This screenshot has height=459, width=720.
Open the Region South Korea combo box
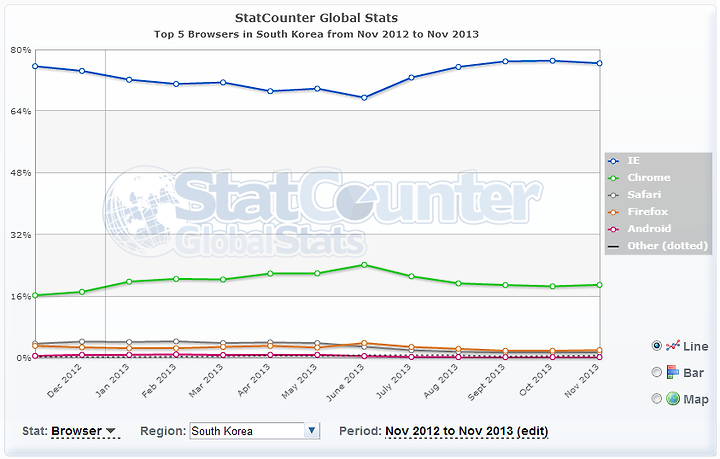click(254, 431)
